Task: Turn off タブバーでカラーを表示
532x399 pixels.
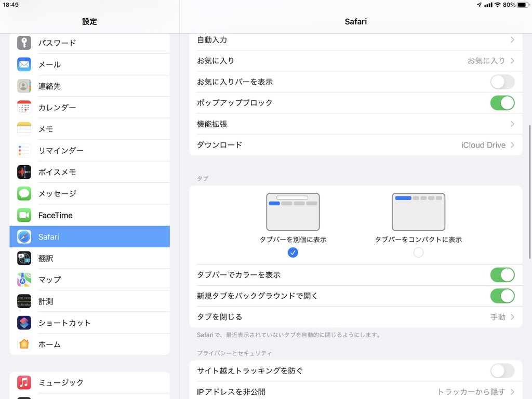Action: (x=502, y=275)
